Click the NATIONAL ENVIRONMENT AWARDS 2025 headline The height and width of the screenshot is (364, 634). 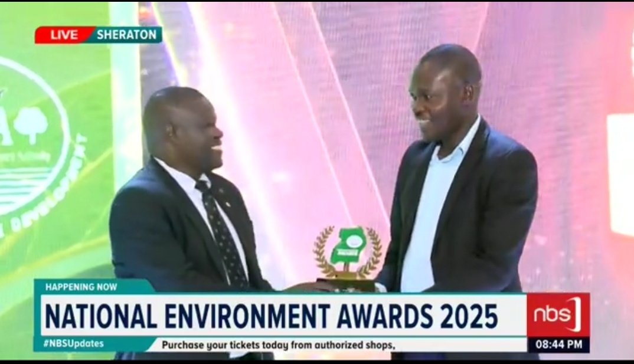272,316
